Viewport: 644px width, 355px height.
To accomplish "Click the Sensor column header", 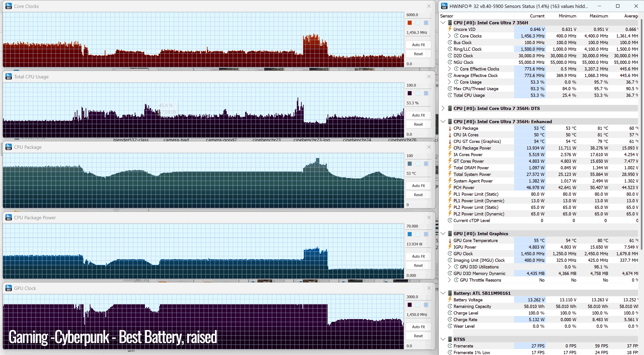I will (477, 16).
